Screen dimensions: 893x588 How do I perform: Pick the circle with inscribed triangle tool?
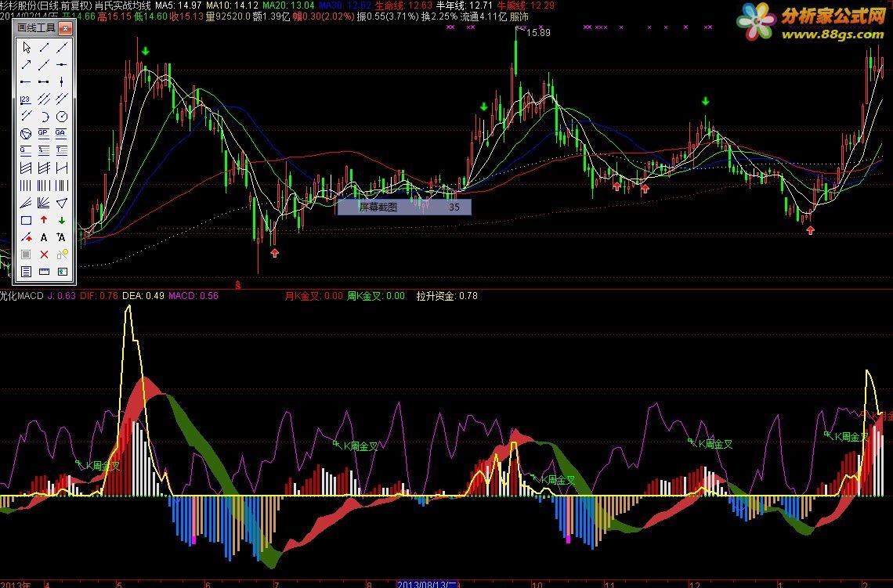(26, 134)
